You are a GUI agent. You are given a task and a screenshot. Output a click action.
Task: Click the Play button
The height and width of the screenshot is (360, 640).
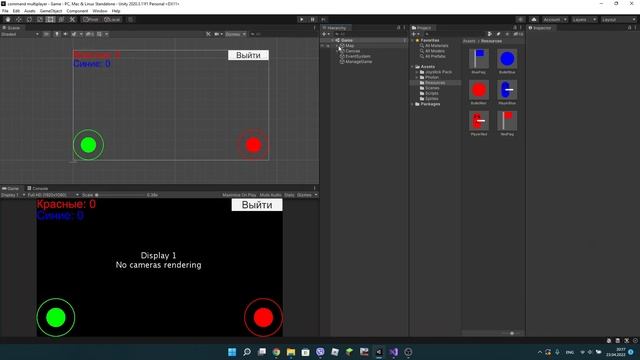coord(302,20)
